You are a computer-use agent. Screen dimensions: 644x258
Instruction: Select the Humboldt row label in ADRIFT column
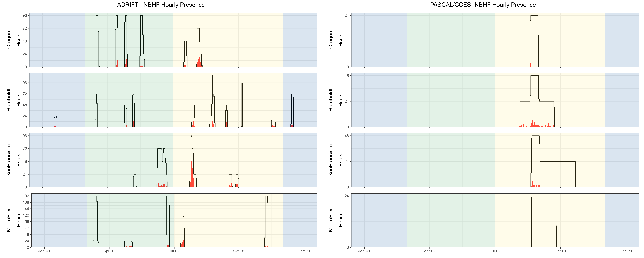point(9,100)
